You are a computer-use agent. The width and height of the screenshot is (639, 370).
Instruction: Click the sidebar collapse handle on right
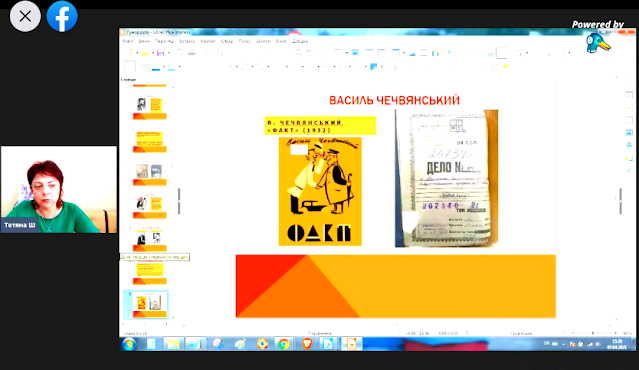click(621, 201)
